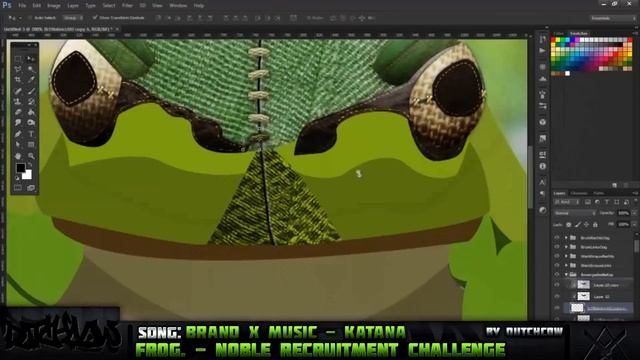Filter layers by type (T icon)
This screenshot has height=360, width=640.
tap(607, 202)
